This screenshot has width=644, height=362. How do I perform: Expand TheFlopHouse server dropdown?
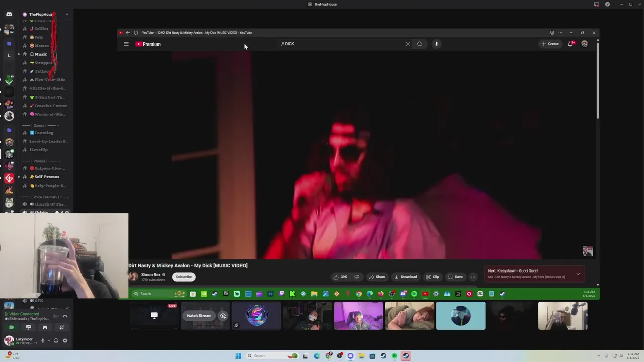point(67,14)
